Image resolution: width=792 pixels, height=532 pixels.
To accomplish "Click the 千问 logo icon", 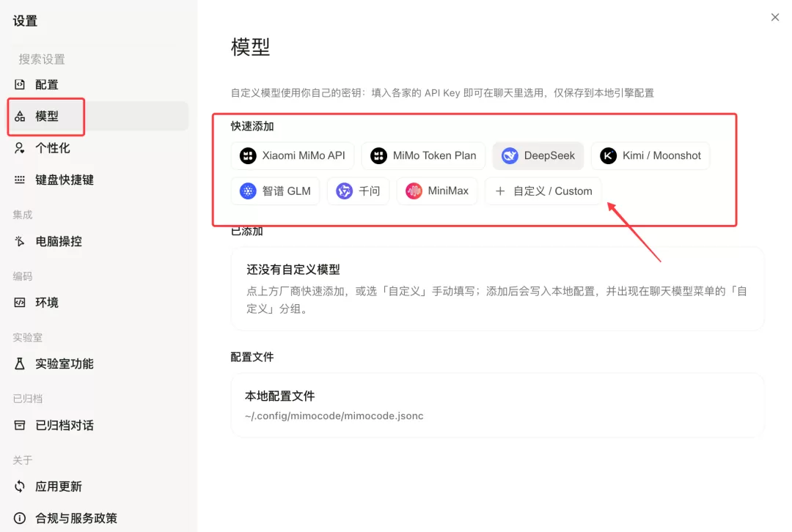I will [345, 191].
